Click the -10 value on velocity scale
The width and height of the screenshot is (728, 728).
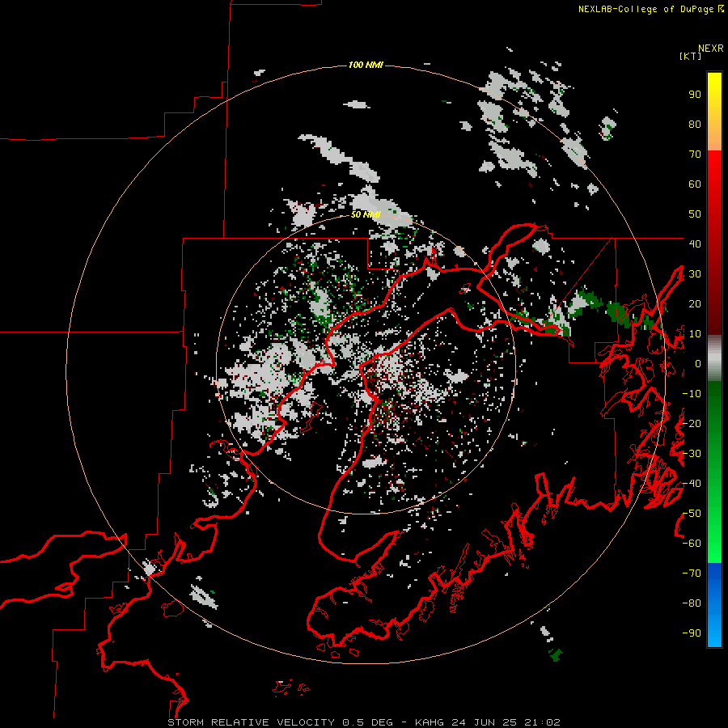692,394
